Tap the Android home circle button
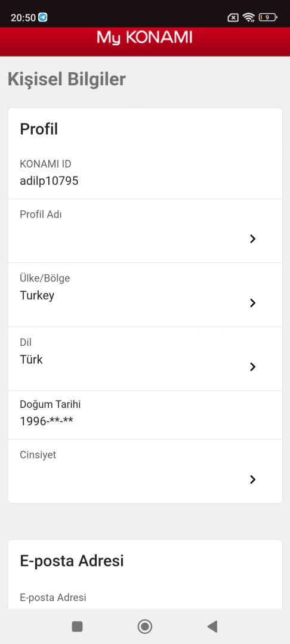 [145, 626]
